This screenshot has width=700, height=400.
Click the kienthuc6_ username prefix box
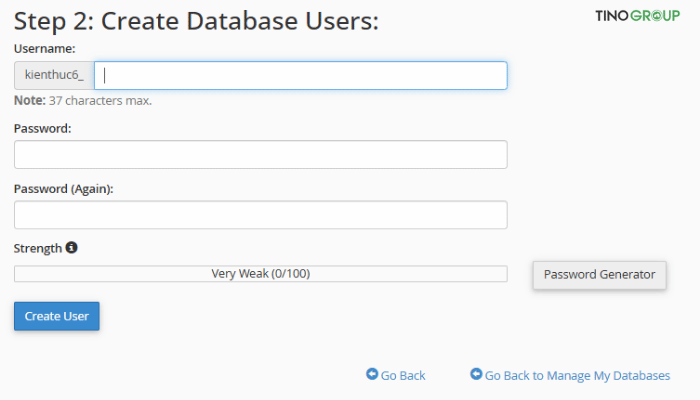54,76
